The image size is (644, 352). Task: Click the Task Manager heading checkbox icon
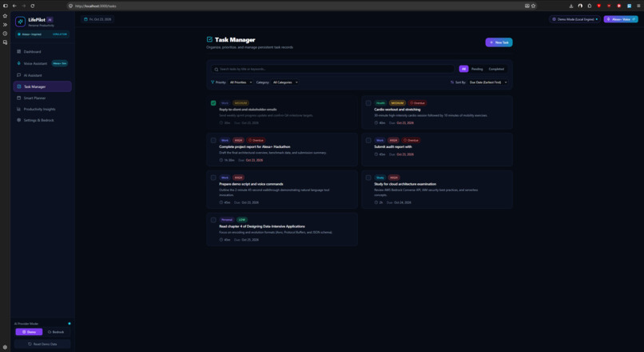[x=209, y=39]
